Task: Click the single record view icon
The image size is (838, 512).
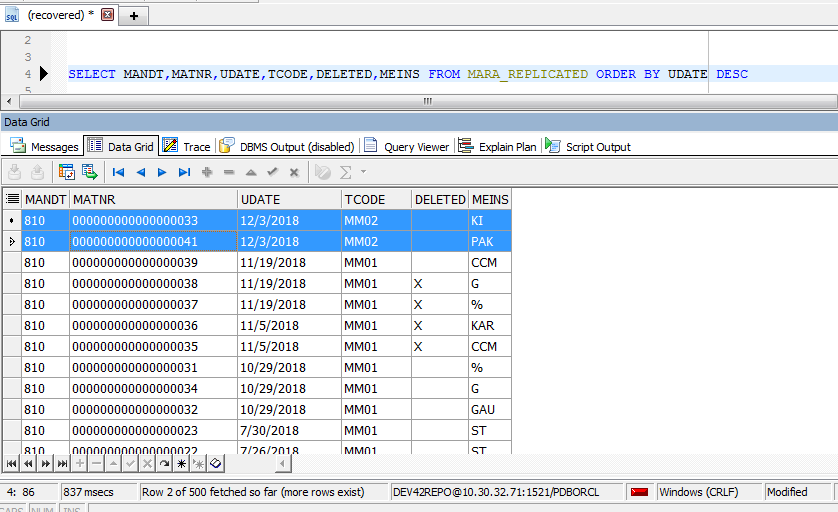Action: [67, 172]
